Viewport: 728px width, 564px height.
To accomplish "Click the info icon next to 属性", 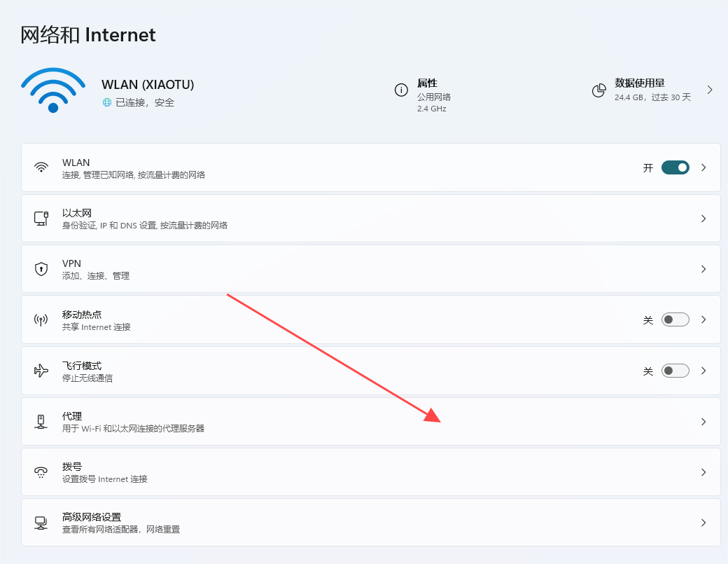I will click(400, 90).
